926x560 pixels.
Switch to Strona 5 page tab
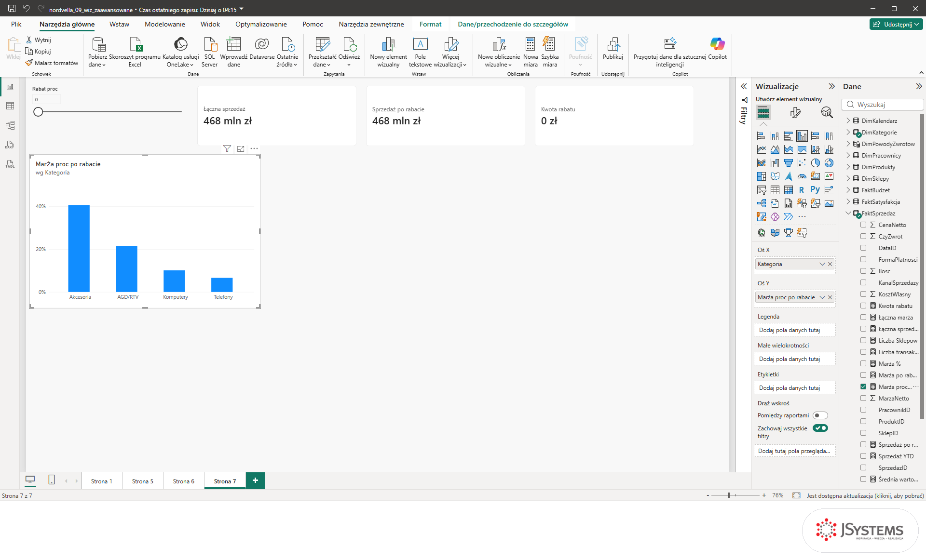(143, 481)
